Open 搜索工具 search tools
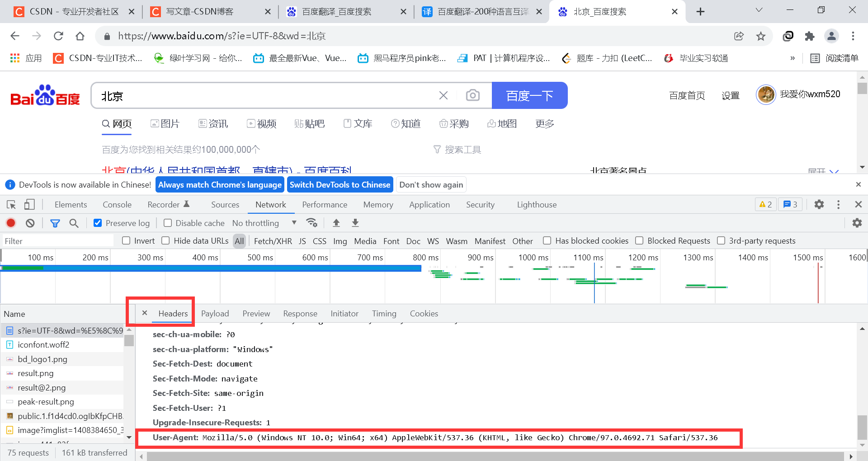 [x=457, y=149]
